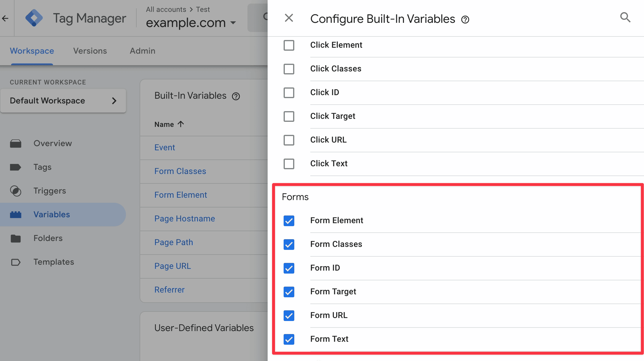The height and width of the screenshot is (361, 644).
Task: Click the Tag Manager logo icon
Action: (34, 18)
